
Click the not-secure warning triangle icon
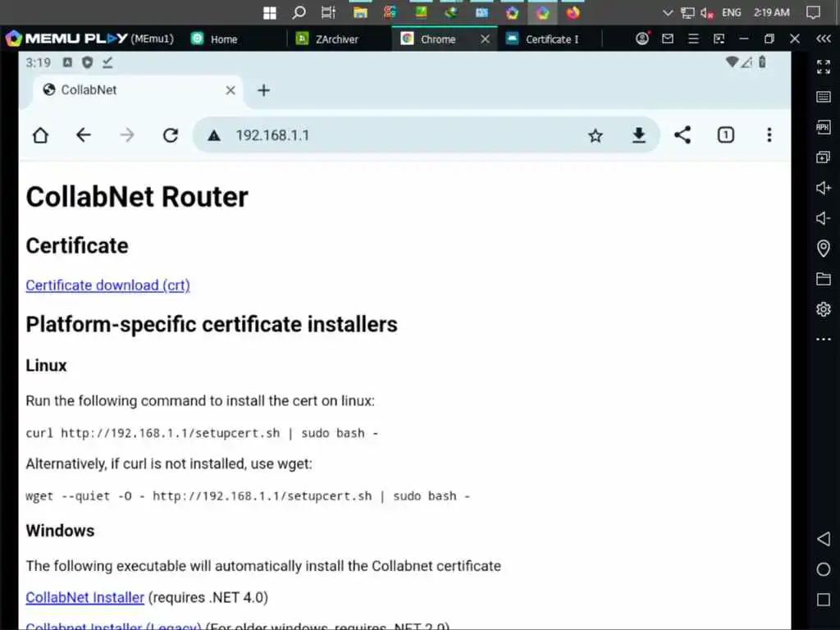[214, 135]
